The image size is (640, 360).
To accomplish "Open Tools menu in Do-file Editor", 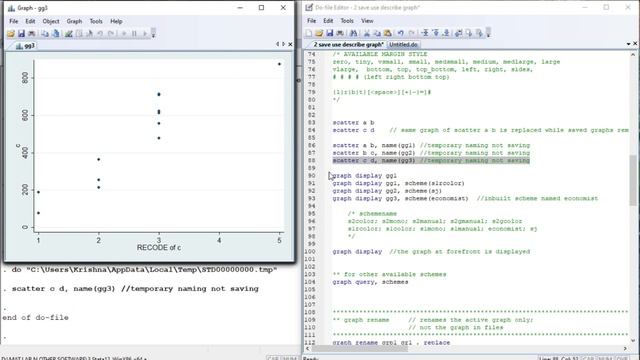I will pyautogui.click(x=347, y=21).
